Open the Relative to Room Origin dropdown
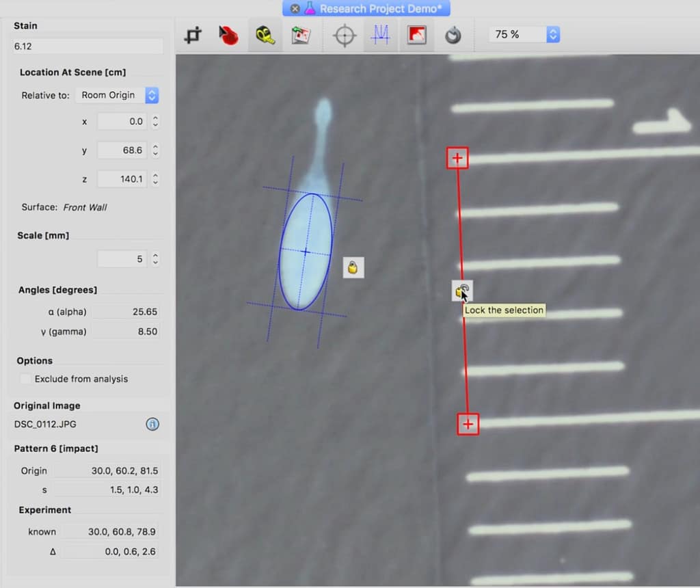Image resolution: width=700 pixels, height=588 pixels. pyautogui.click(x=116, y=95)
